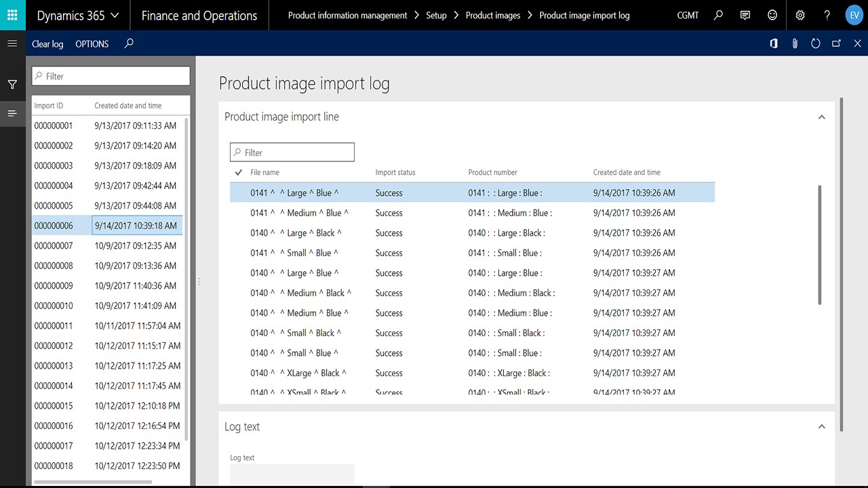Collapse the Log text section
The width and height of the screenshot is (868, 488).
(821, 426)
